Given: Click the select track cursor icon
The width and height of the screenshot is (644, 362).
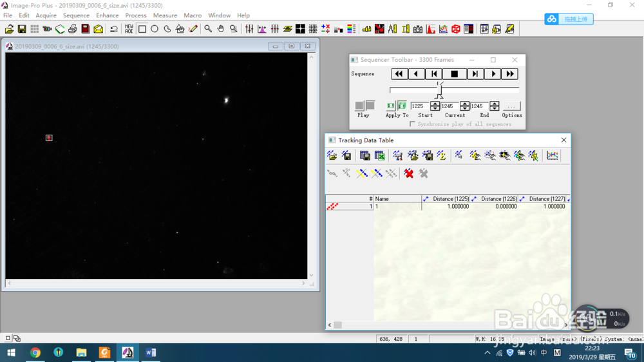Looking at the screenshot, I should click(459, 155).
